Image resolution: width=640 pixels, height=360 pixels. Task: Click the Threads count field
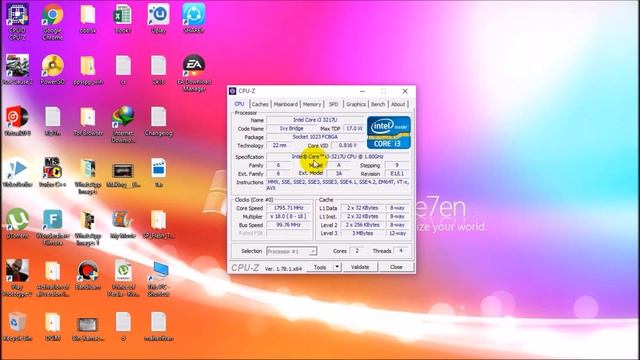pos(401,251)
